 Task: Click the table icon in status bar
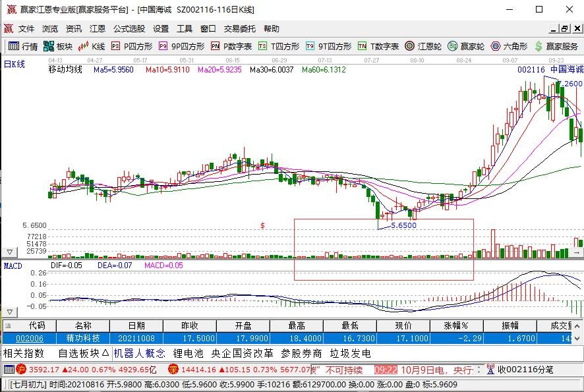(9, 370)
